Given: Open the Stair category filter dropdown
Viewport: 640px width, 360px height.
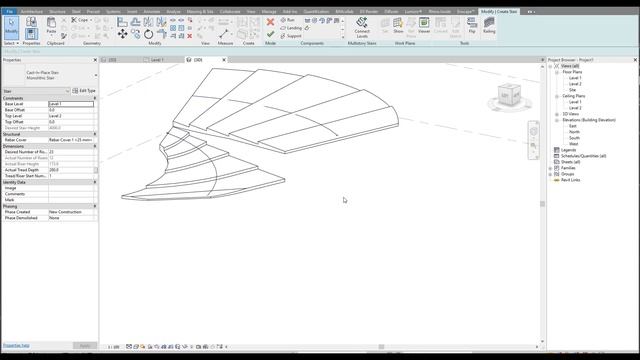Looking at the screenshot, I should 36,91.
